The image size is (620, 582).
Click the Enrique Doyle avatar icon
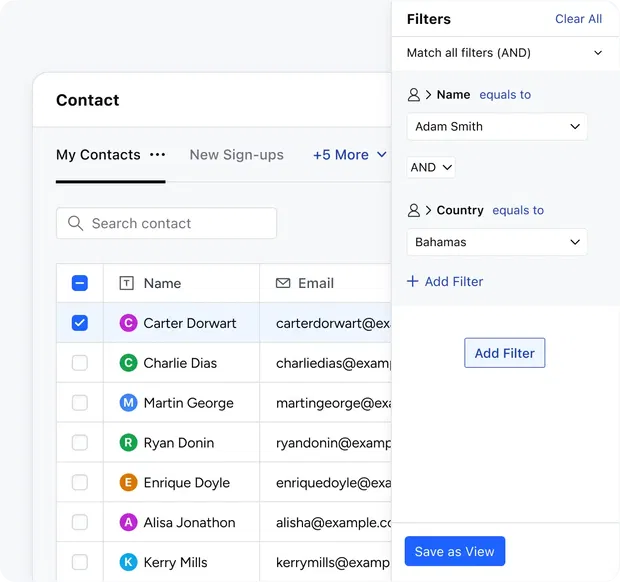click(129, 482)
